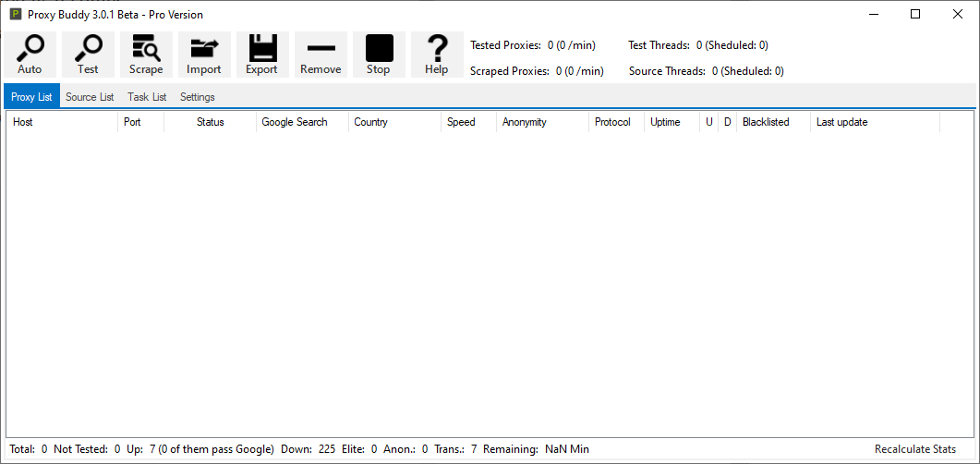The image size is (980, 464).
Task: Click the U column header
Action: coord(708,122)
